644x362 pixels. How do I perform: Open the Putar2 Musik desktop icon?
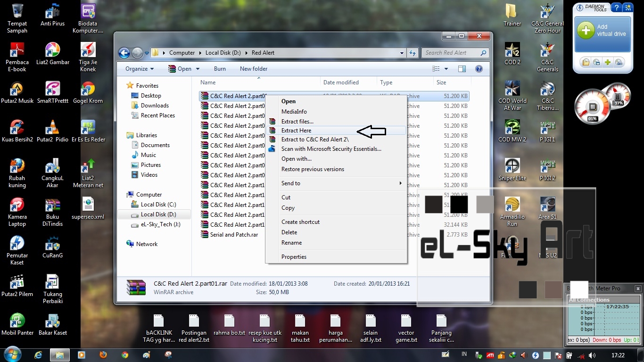point(17,92)
